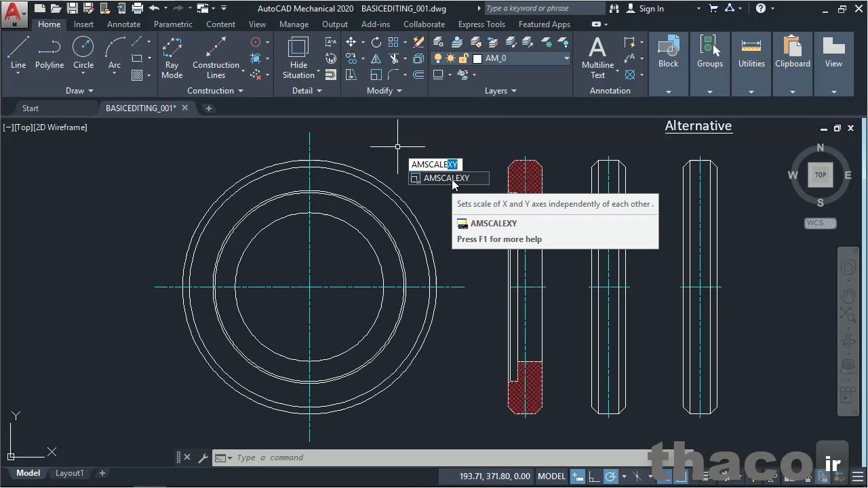
Task: Toggle the MODEL space button
Action: [551, 476]
